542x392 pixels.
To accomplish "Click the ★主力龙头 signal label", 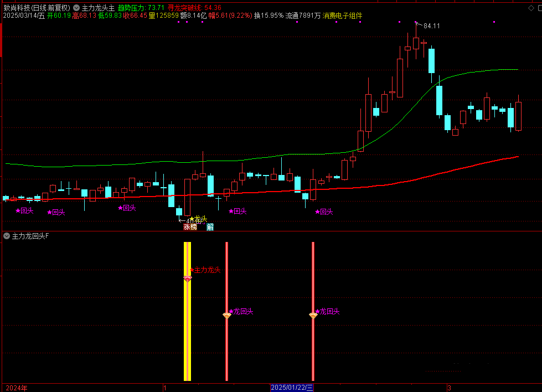I will (x=205, y=270).
